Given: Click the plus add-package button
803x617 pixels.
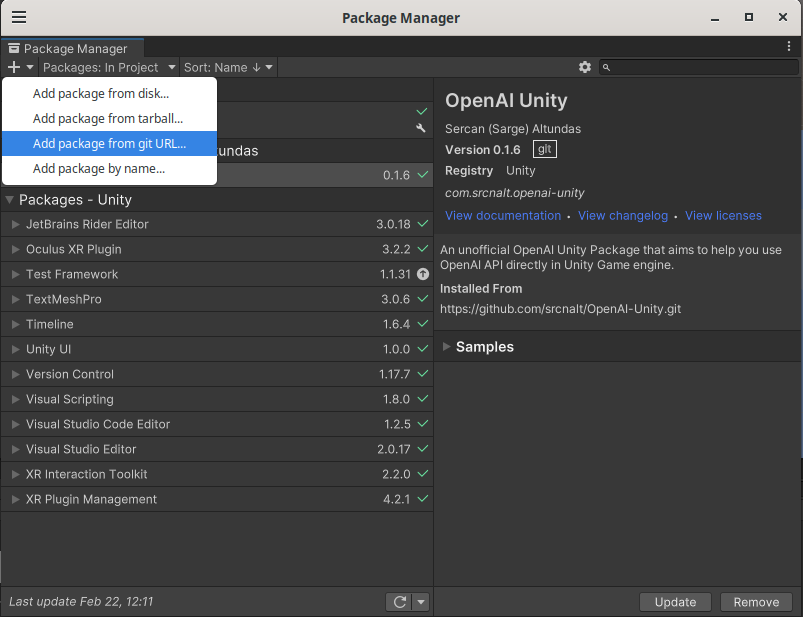Looking at the screenshot, I should tap(14, 67).
